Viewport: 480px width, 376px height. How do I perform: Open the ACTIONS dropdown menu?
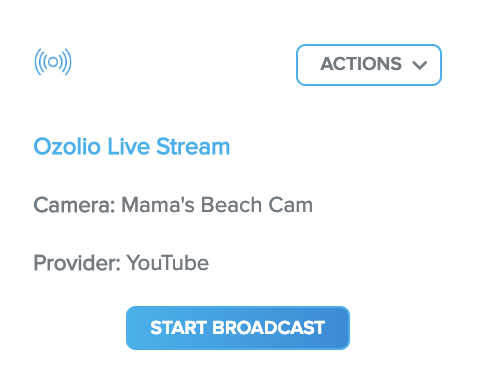[x=369, y=65]
